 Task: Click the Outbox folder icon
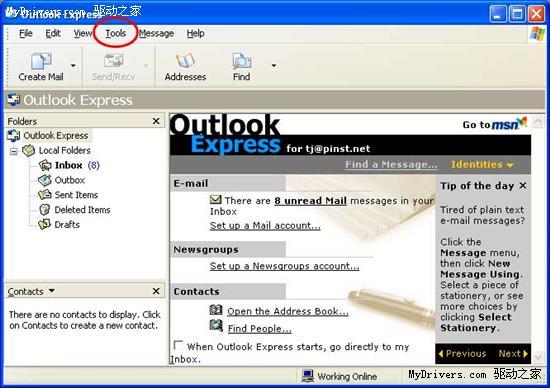tap(45, 180)
